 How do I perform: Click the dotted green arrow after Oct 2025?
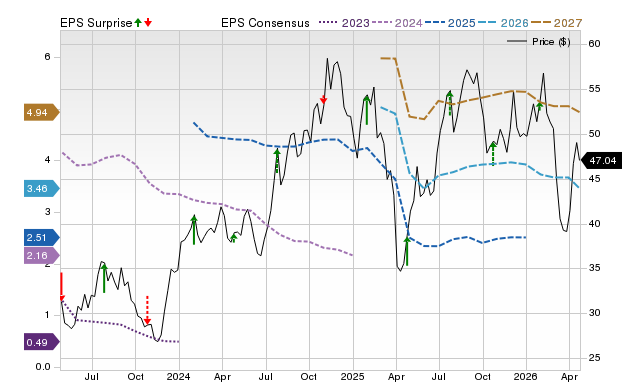click(493, 154)
